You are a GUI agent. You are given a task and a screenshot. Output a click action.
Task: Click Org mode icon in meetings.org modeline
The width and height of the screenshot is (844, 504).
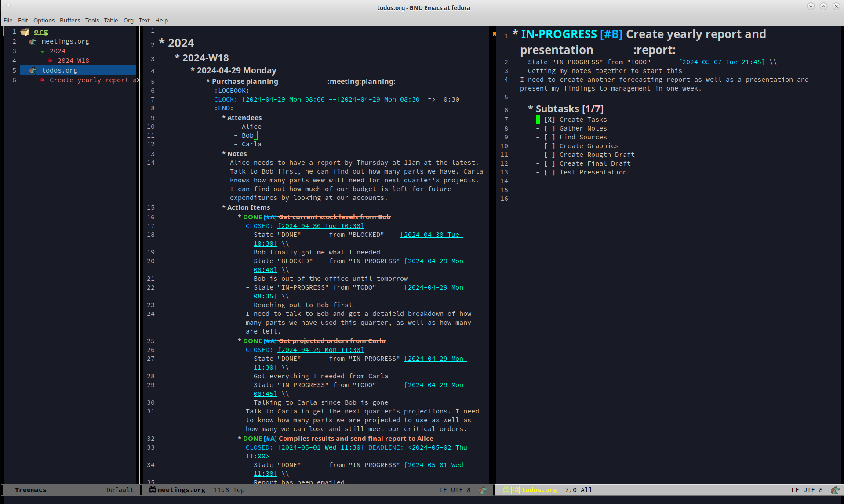click(483, 490)
